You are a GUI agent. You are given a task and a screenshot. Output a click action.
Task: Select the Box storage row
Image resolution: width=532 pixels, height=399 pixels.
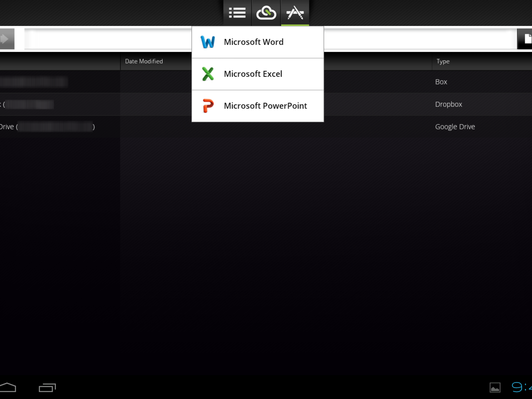(x=266, y=82)
